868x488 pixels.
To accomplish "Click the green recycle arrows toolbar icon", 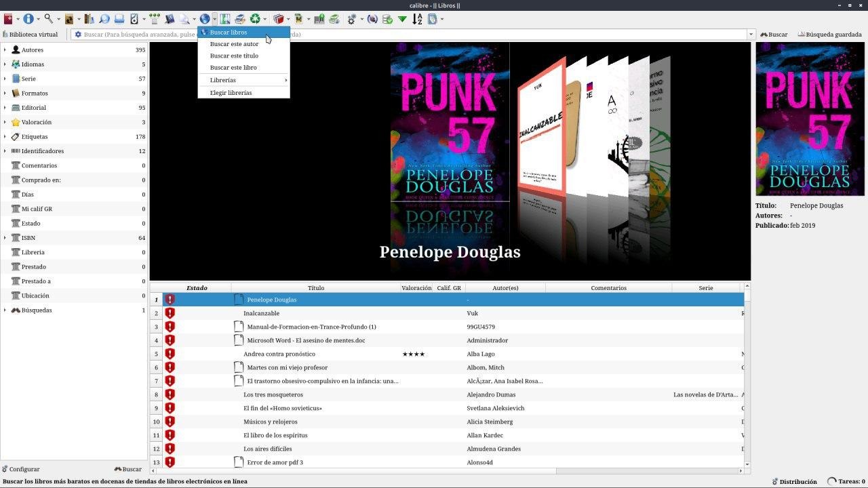I will (255, 19).
